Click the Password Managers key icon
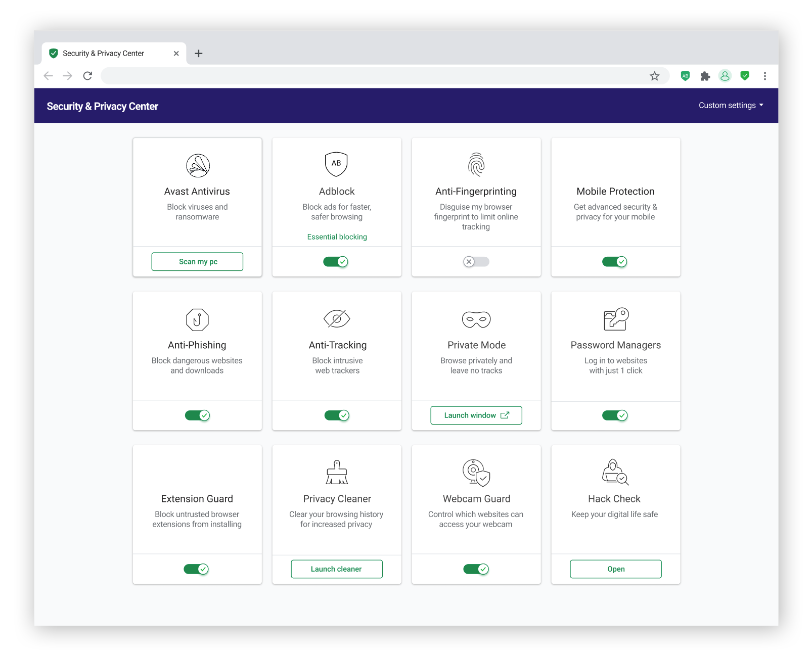This screenshot has width=812, height=655. coord(616,319)
